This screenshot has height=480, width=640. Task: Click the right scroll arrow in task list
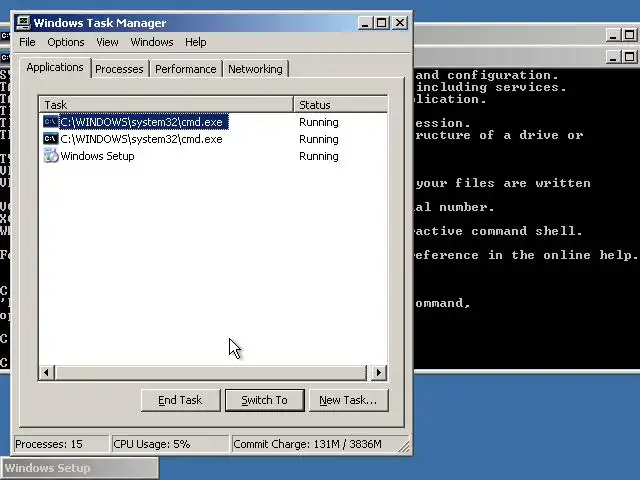pos(378,372)
